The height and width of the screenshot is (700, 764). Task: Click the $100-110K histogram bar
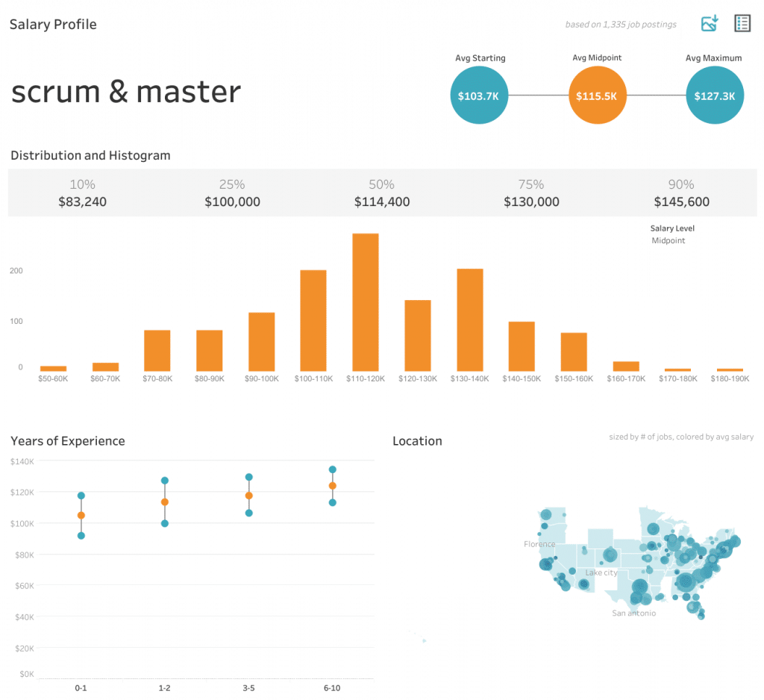point(313,321)
